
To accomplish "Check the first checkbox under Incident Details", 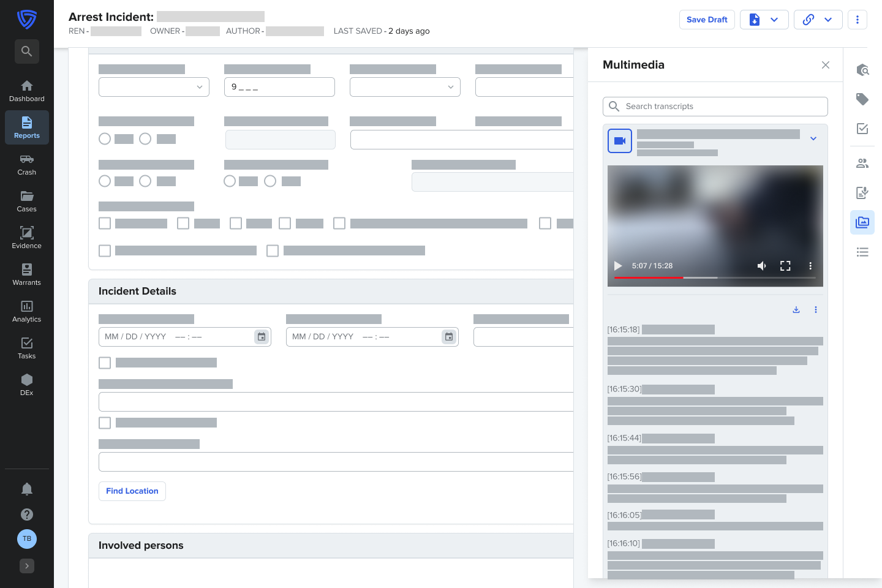I will click(105, 363).
